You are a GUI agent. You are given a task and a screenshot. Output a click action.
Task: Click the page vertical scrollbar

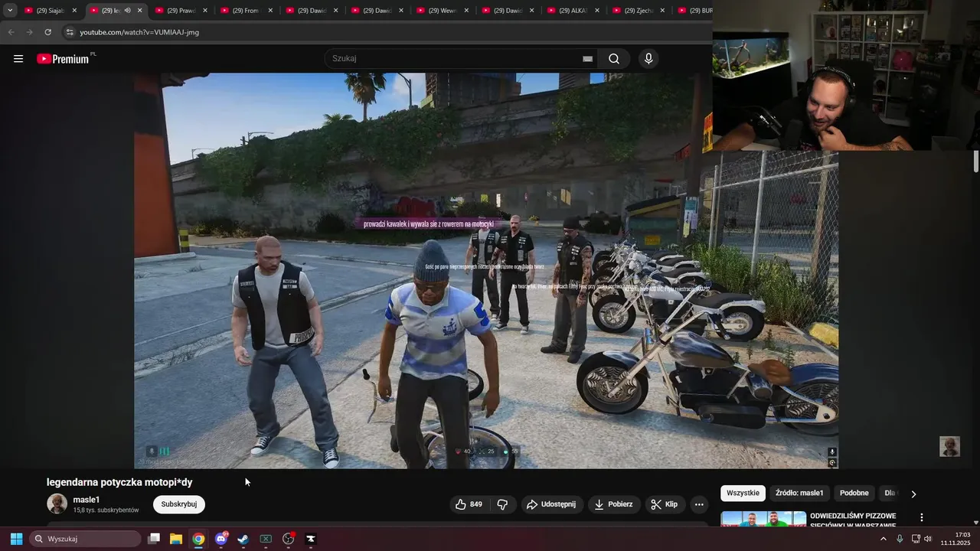tap(976, 161)
